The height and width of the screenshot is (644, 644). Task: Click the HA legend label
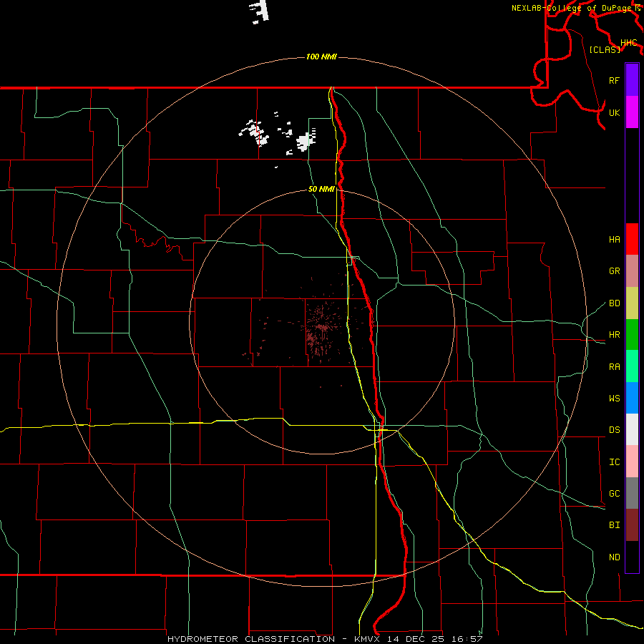coord(614,240)
